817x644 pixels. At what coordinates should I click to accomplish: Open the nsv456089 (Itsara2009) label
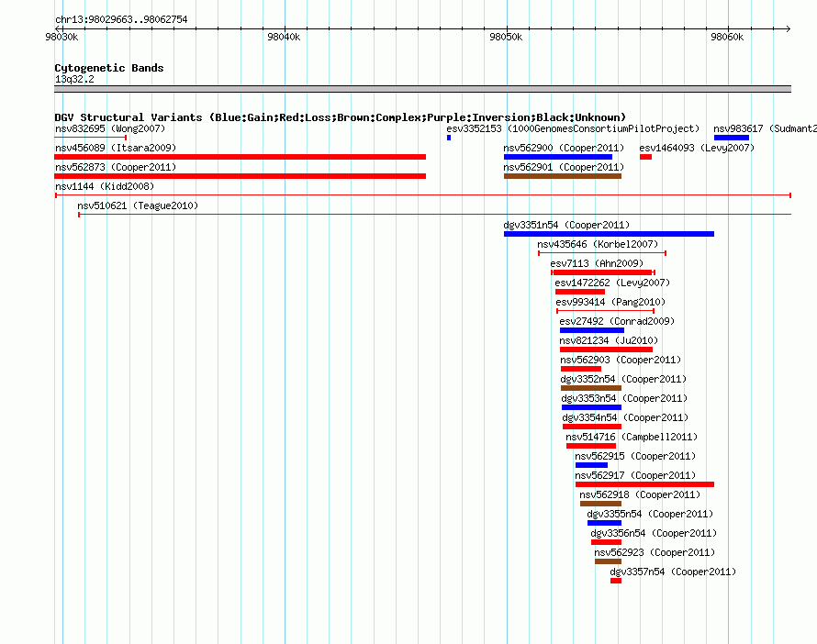(116, 148)
